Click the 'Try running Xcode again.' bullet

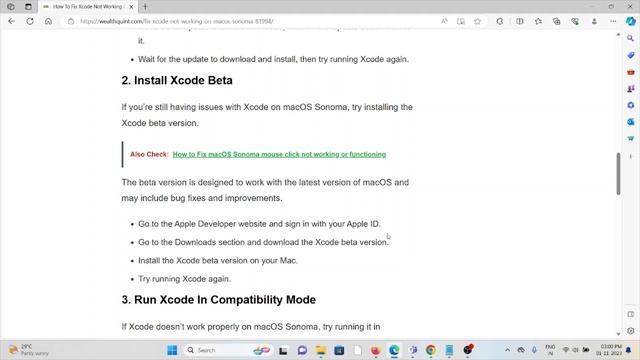[x=184, y=279]
